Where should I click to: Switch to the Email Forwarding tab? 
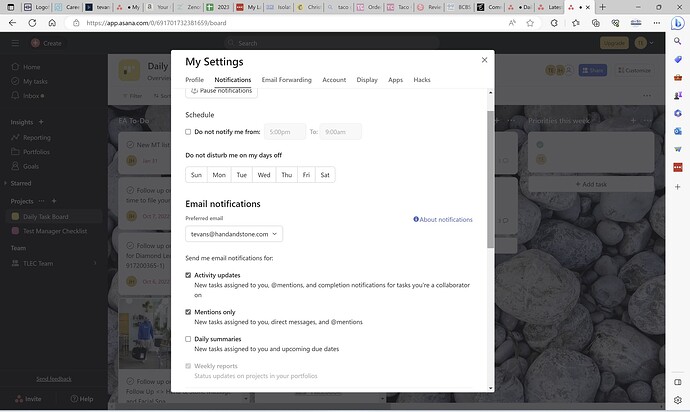[x=286, y=80]
